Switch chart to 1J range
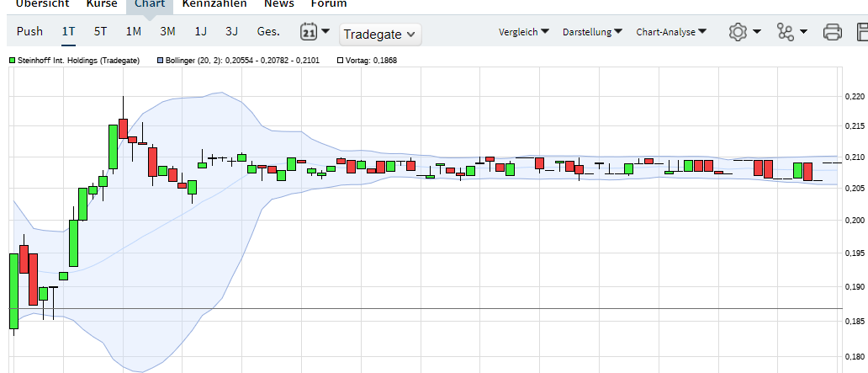The image size is (868, 373). pos(200,32)
